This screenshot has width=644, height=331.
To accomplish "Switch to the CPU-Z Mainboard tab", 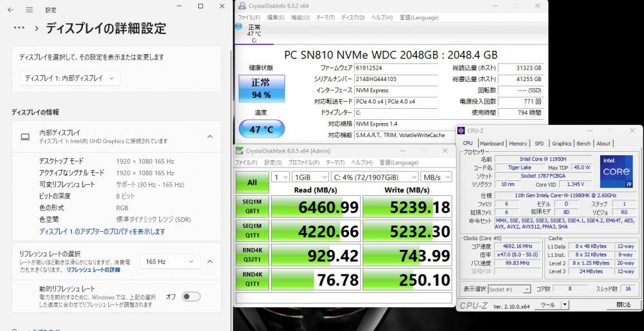I will tap(491, 144).
